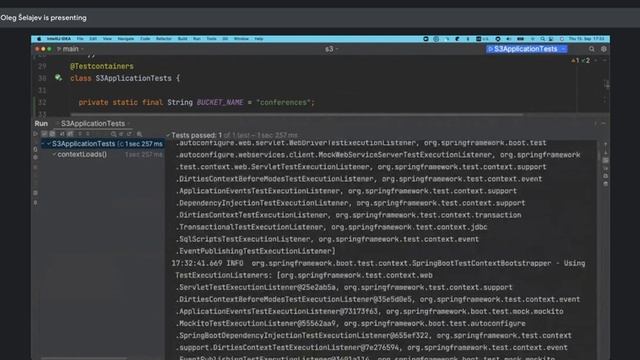Open the Code menu
The height and width of the screenshot is (360, 640).
pyautogui.click(x=145, y=39)
